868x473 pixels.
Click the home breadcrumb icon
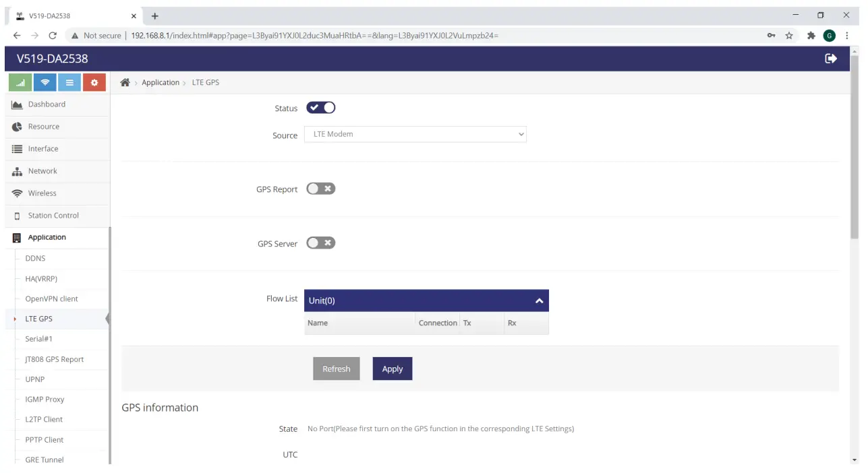tap(125, 82)
